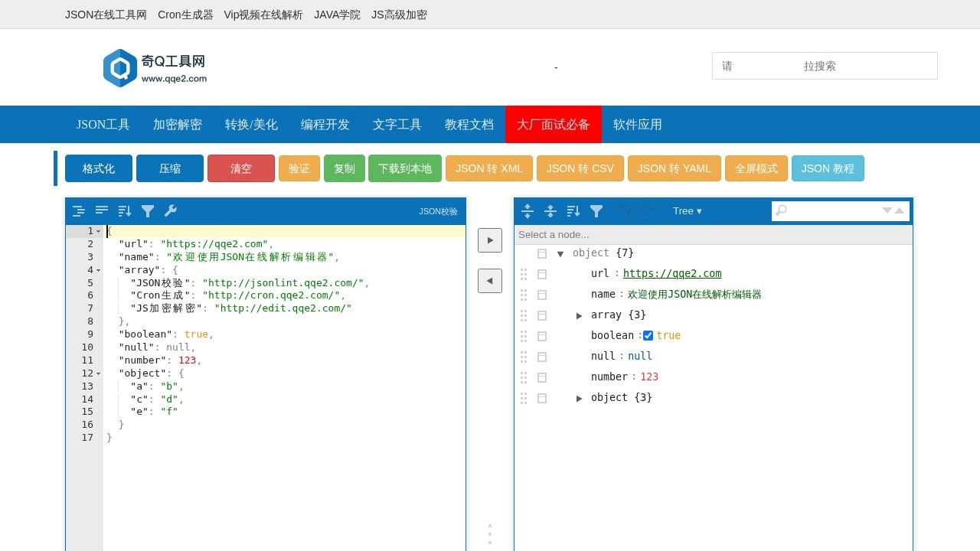Open the search magnifier in tree panel
The width and height of the screenshot is (980, 551).
pyautogui.click(x=781, y=210)
